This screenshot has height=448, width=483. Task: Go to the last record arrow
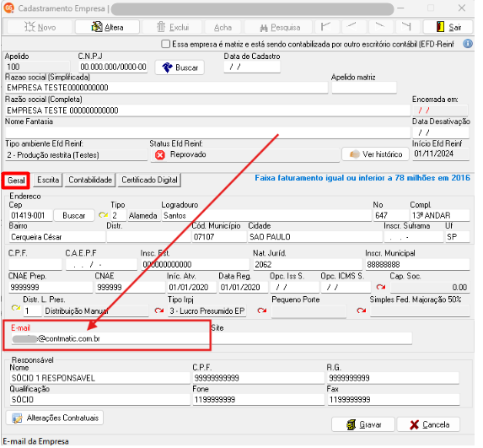pyautogui.click(x=406, y=27)
